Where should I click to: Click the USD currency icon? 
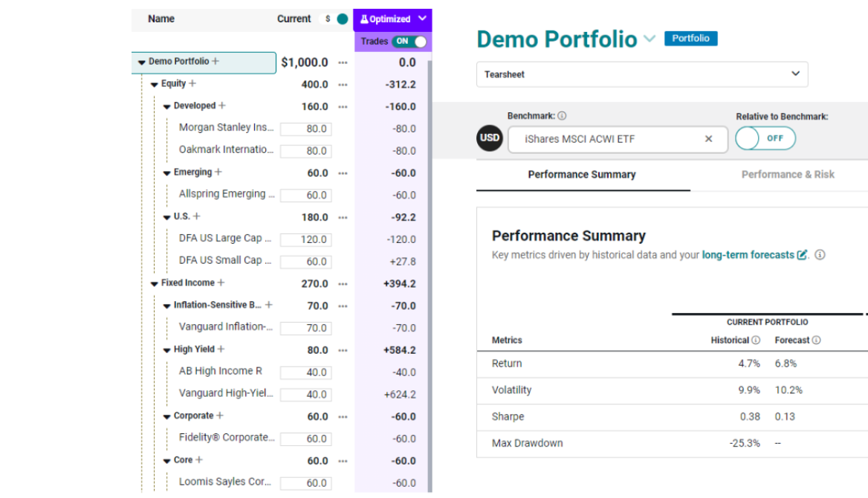tap(490, 137)
